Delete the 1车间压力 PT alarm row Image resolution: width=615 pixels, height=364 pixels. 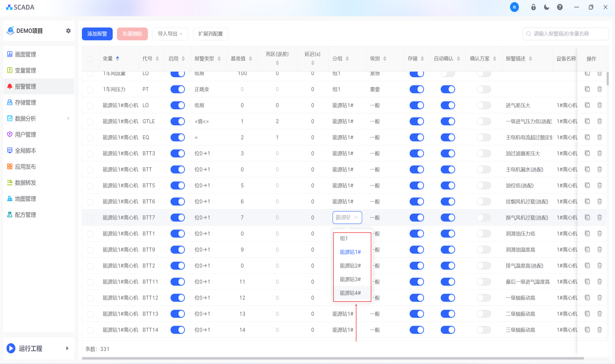[600, 89]
